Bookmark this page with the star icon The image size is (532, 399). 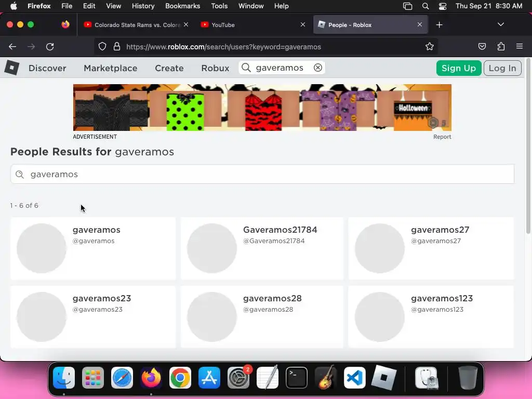pos(430,46)
